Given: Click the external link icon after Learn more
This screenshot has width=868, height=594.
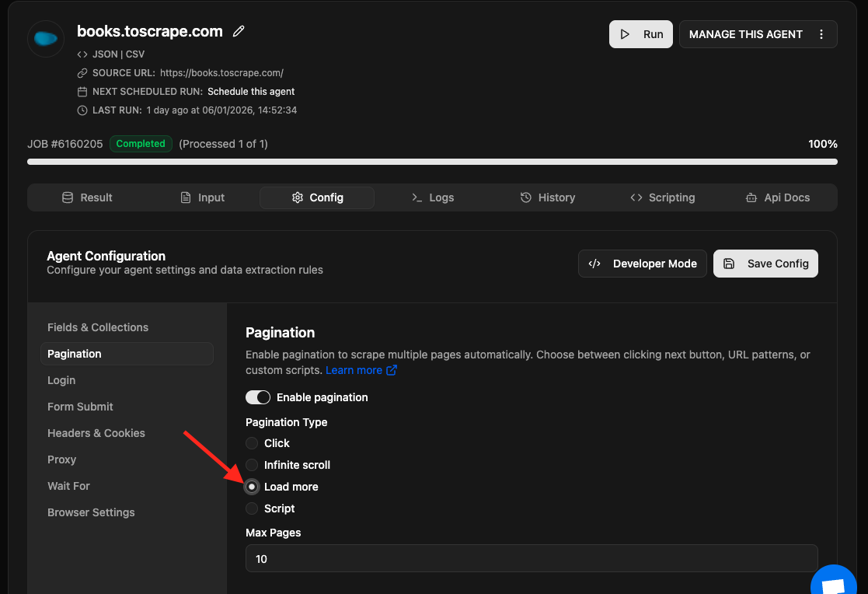Looking at the screenshot, I should point(392,371).
